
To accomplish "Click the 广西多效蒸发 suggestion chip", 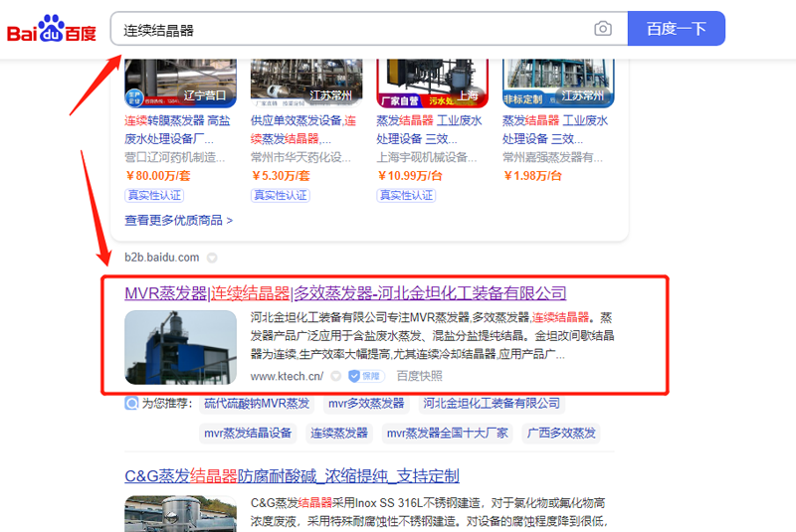I will click(561, 433).
